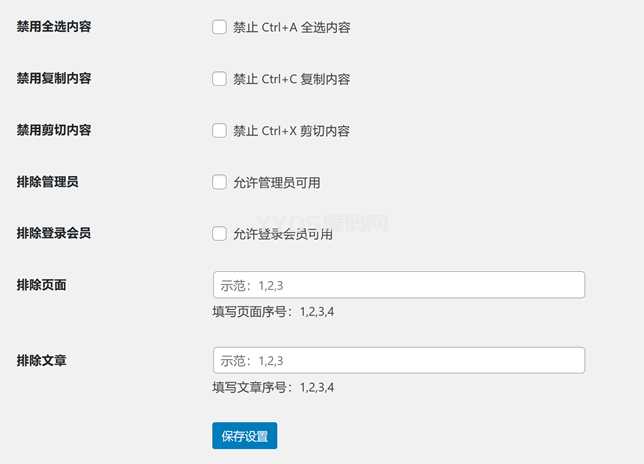Focus the 排除页面 input field
The height and width of the screenshot is (464, 644).
click(398, 285)
